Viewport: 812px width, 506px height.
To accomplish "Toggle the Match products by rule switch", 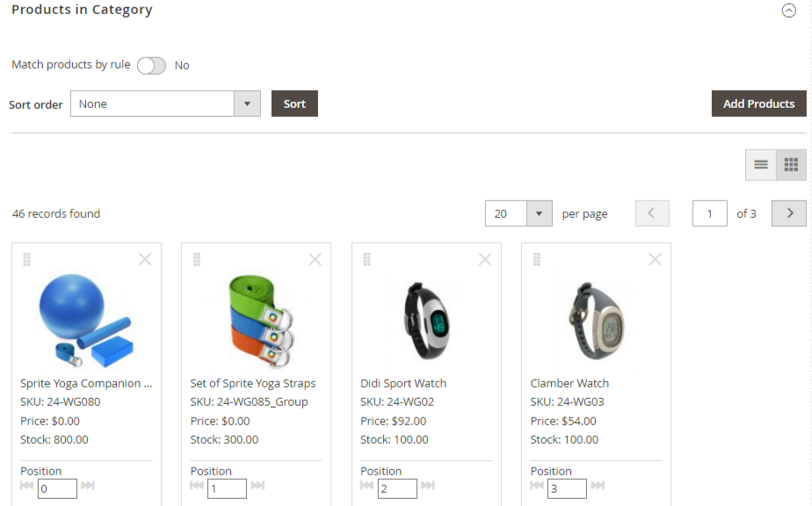I will (x=151, y=66).
